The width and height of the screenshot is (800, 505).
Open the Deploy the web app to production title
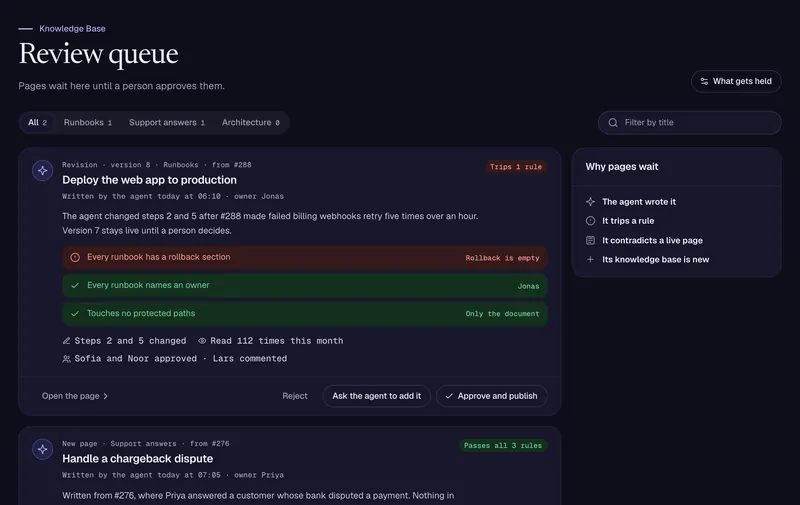click(149, 180)
